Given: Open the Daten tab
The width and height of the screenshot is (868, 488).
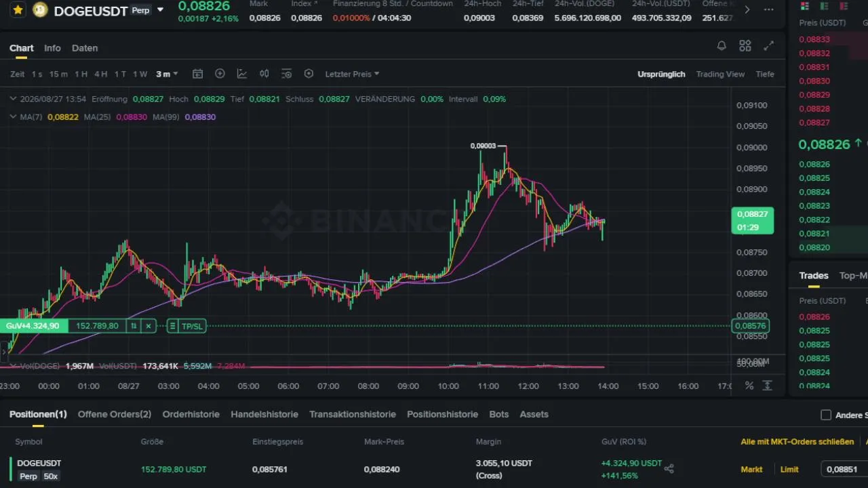Looking at the screenshot, I should coord(85,48).
